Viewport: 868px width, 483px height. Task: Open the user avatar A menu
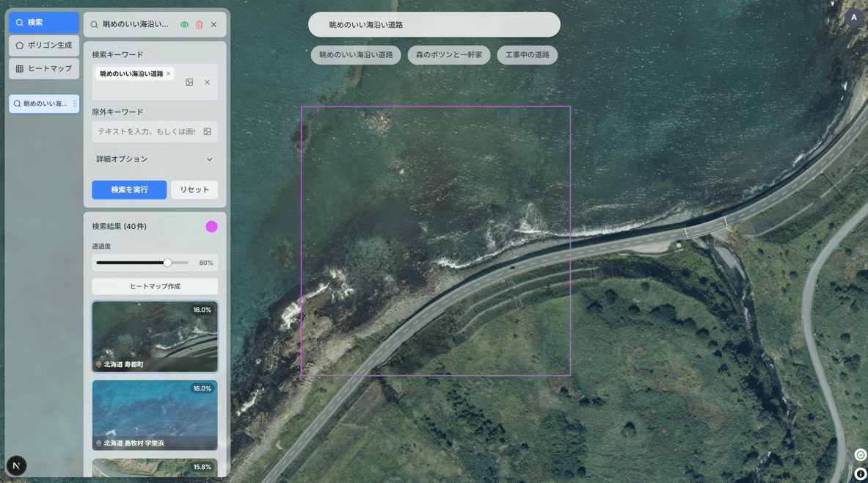point(853,18)
